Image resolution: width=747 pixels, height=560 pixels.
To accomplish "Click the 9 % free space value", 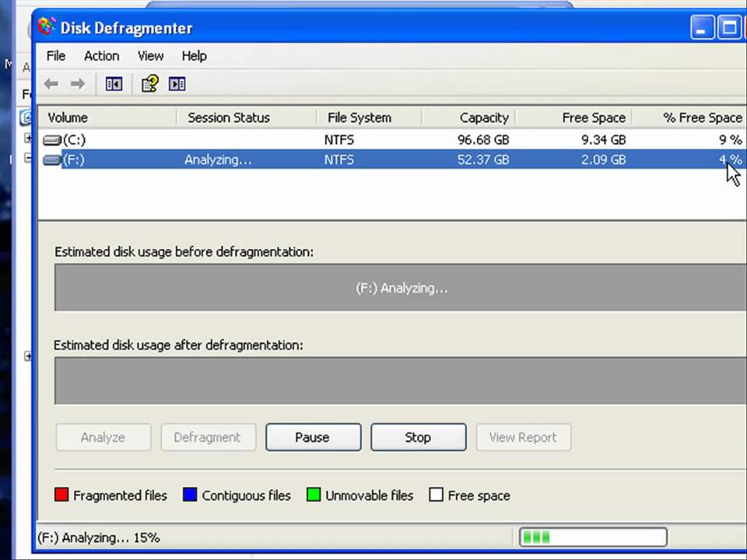I will pos(731,140).
